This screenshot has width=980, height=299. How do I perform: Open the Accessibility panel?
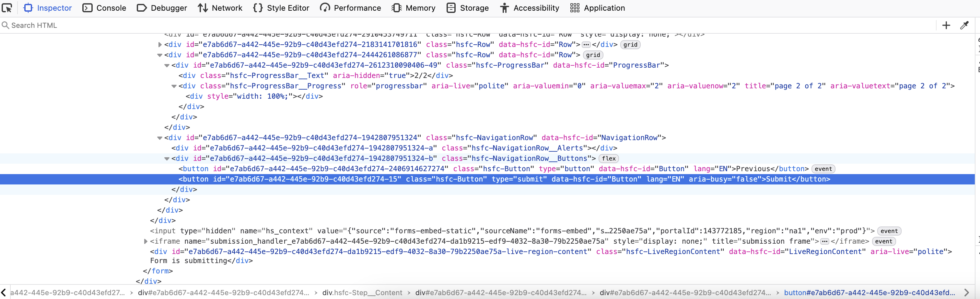(530, 8)
